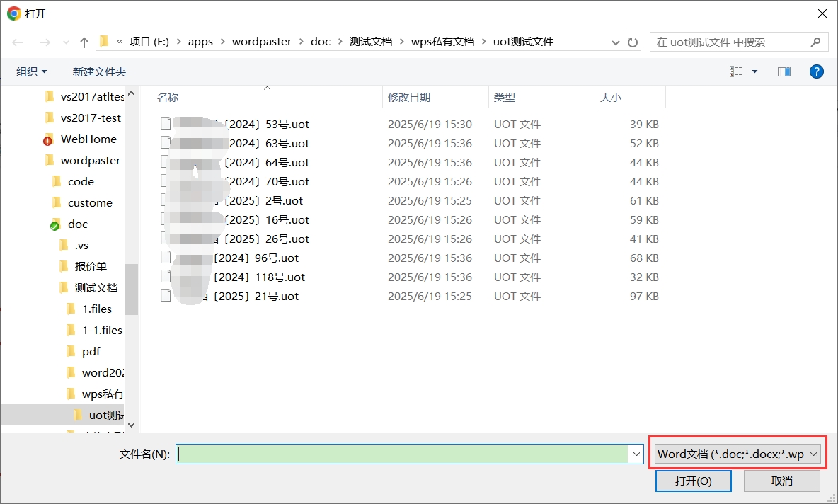Viewport: 838px width, 504px height.
Task: Open the 组织 menu
Action: pos(32,71)
